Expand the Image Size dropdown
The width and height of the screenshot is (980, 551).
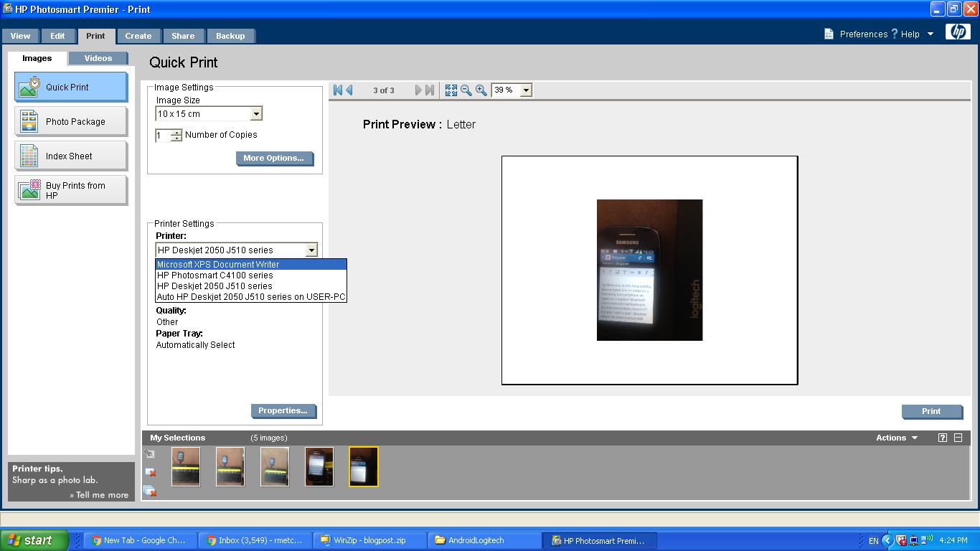256,113
